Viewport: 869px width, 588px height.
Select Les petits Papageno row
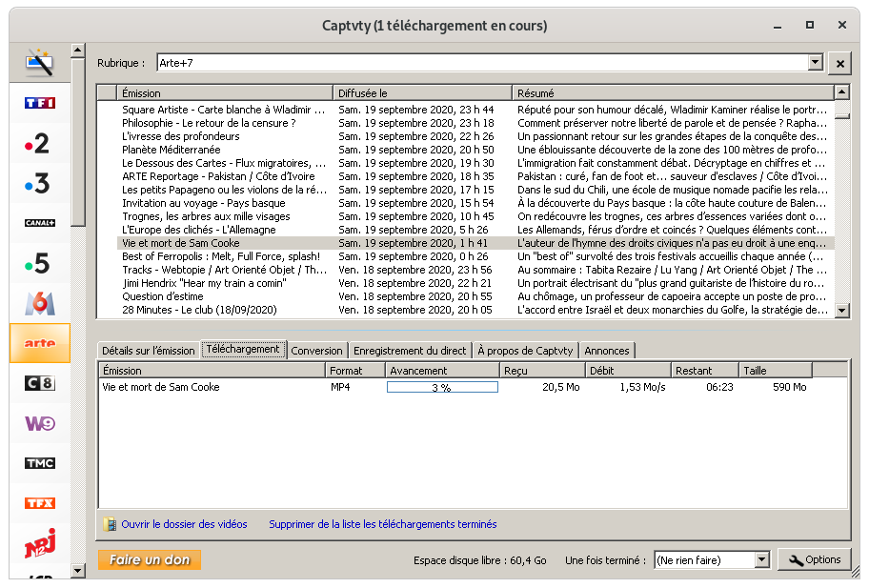pos(475,190)
